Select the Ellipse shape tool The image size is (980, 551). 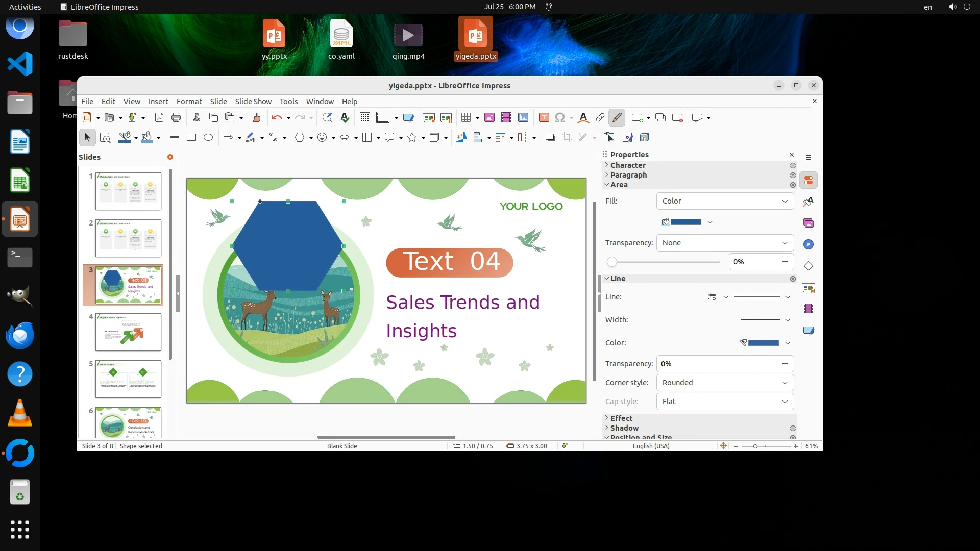pos(208,137)
